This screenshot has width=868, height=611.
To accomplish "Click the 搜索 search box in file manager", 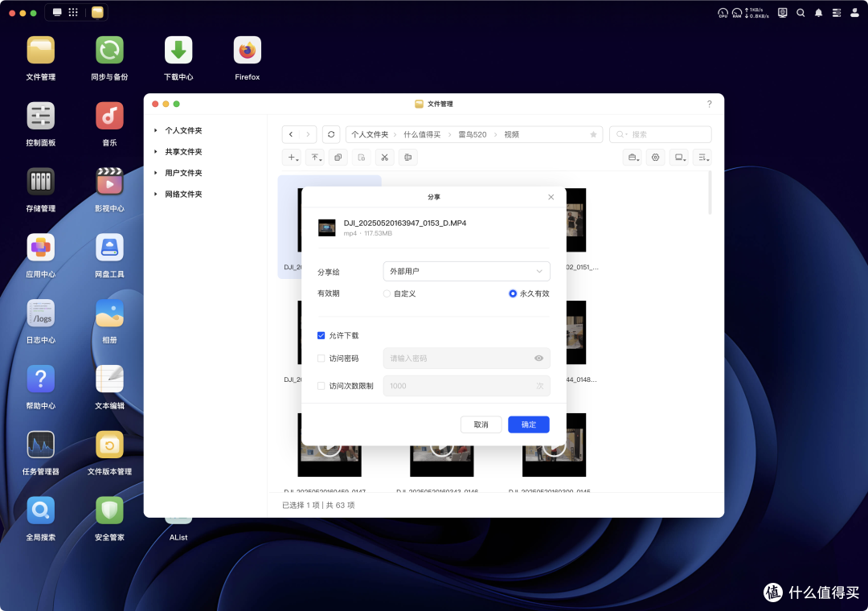I will [x=661, y=134].
